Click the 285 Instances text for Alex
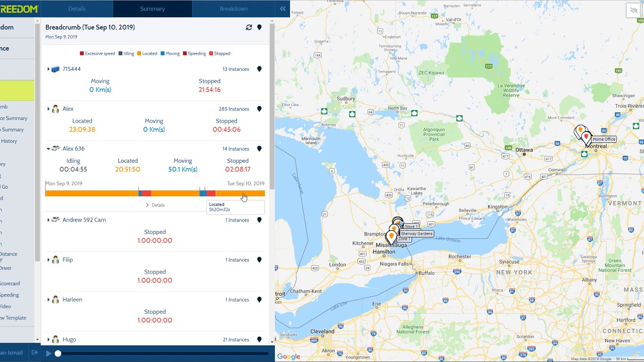 click(233, 109)
